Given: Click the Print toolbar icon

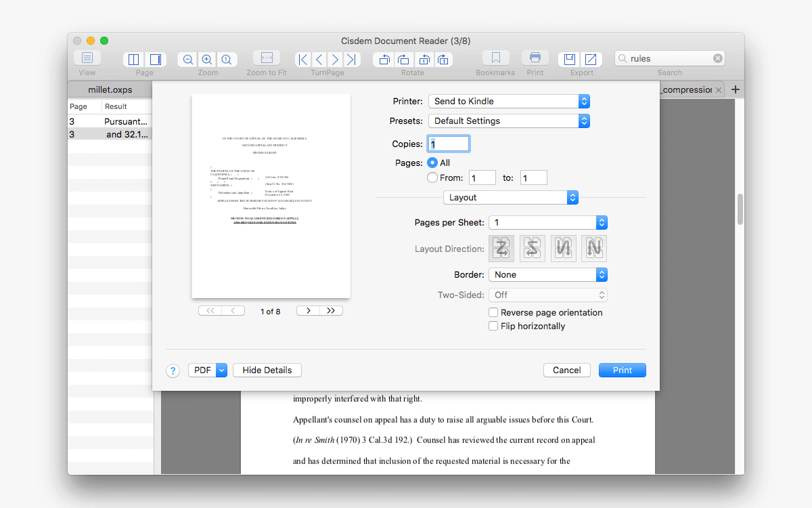Looking at the screenshot, I should pos(535,58).
